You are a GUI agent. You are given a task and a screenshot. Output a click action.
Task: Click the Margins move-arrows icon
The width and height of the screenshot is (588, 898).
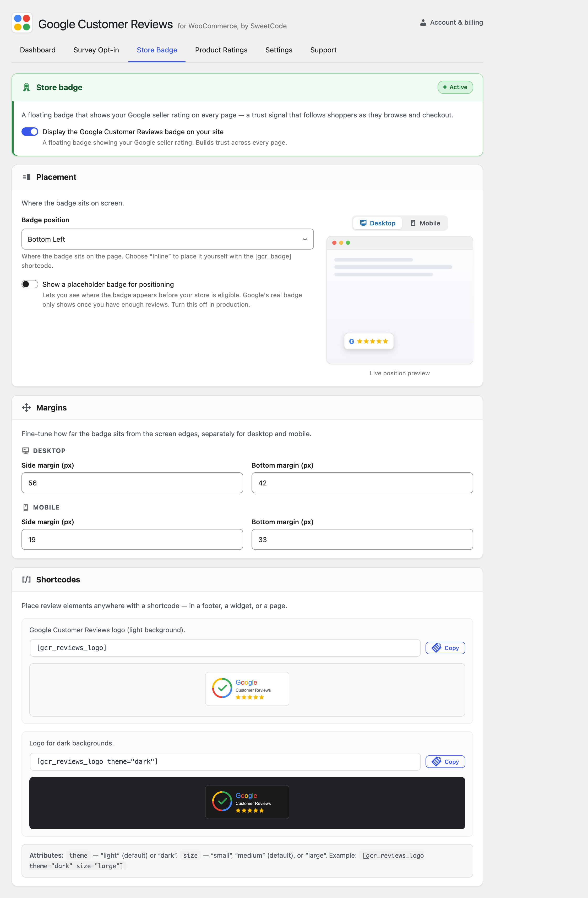[x=26, y=408]
